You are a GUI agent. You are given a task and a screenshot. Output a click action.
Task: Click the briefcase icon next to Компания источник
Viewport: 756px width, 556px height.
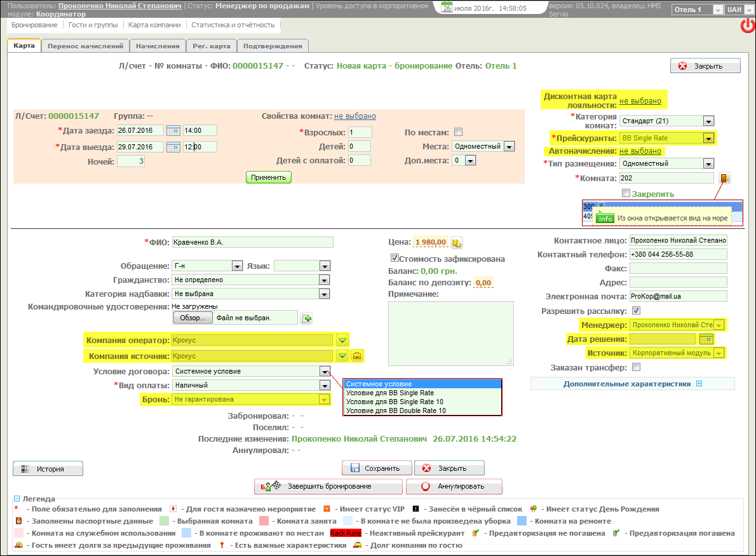[x=357, y=356]
